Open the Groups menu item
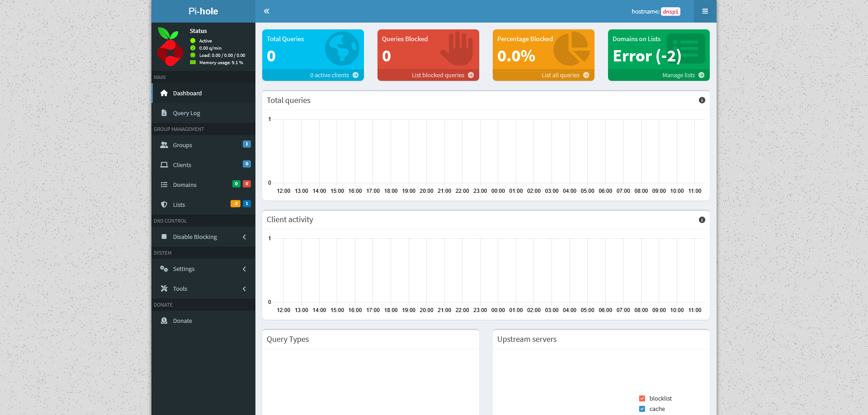 pos(203,145)
